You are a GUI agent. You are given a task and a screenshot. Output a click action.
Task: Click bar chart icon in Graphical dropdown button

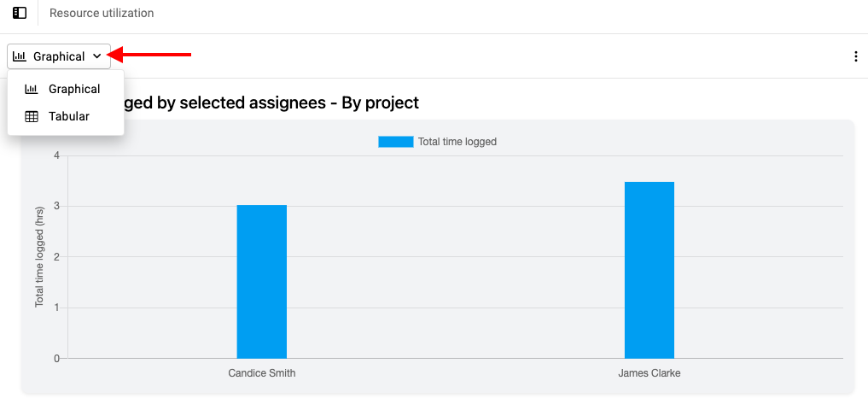(20, 56)
